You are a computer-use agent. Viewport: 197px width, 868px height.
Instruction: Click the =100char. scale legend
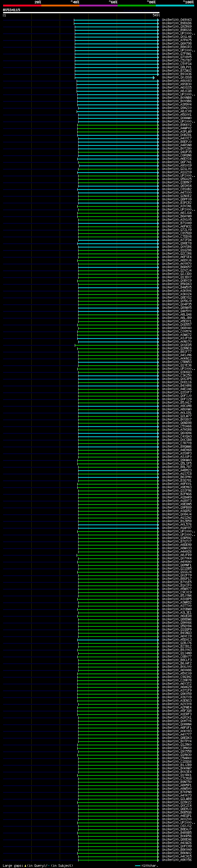tap(146, 866)
